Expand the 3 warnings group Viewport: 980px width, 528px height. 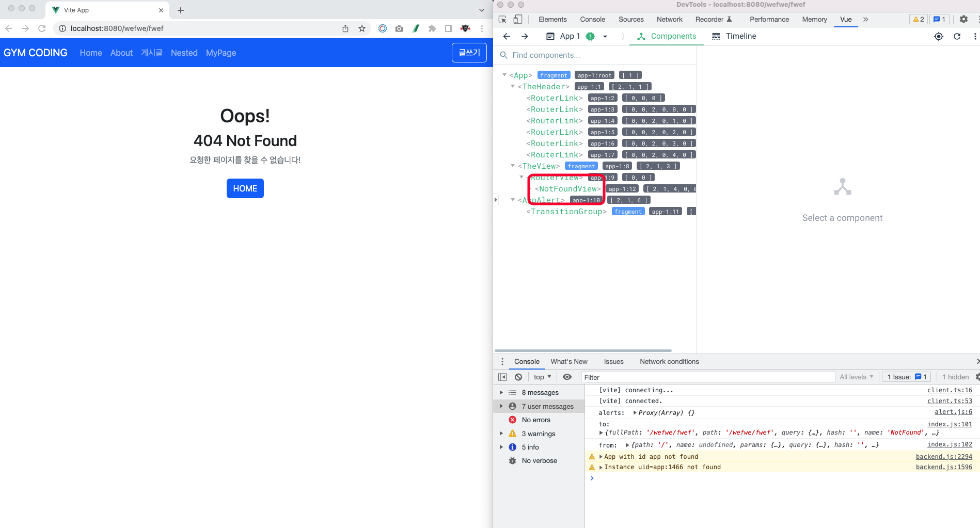pos(501,434)
